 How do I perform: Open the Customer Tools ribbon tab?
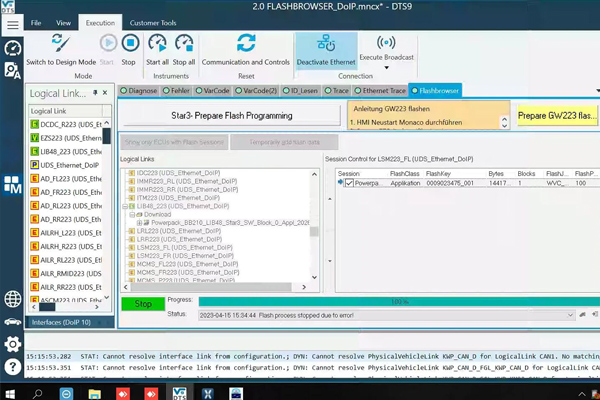pos(153,21)
